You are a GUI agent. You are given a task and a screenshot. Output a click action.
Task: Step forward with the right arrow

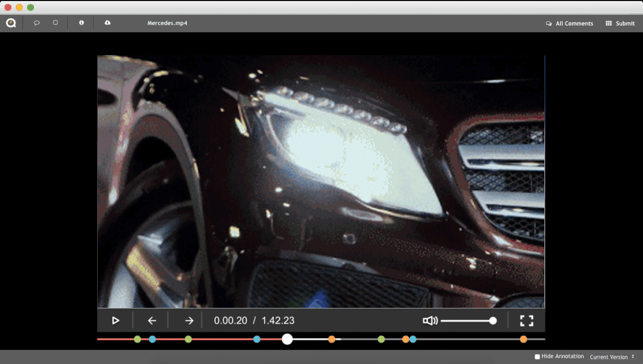[189, 320]
